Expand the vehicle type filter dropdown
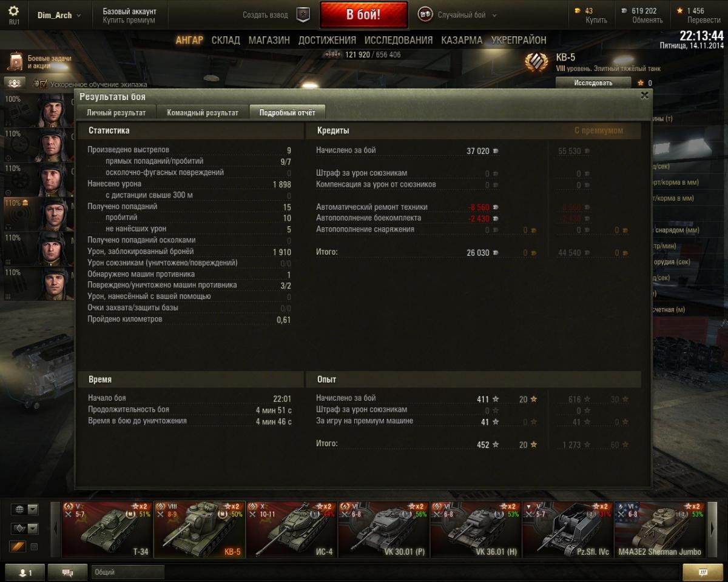728x582 pixels. (24, 529)
